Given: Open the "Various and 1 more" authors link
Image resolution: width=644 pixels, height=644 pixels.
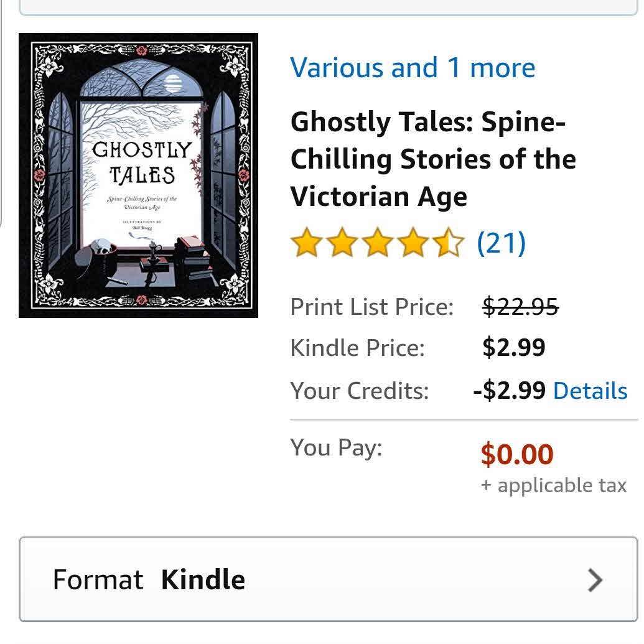Looking at the screenshot, I should (x=412, y=67).
